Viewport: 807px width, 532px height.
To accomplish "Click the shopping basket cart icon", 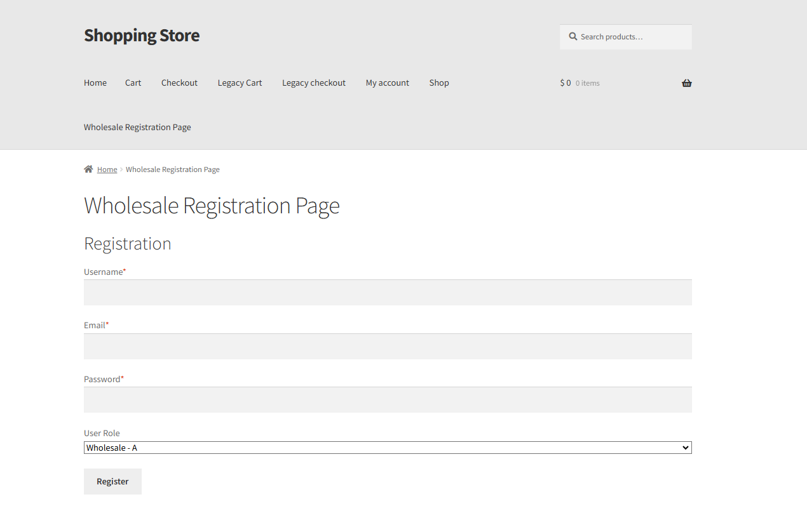I will 686,83.
